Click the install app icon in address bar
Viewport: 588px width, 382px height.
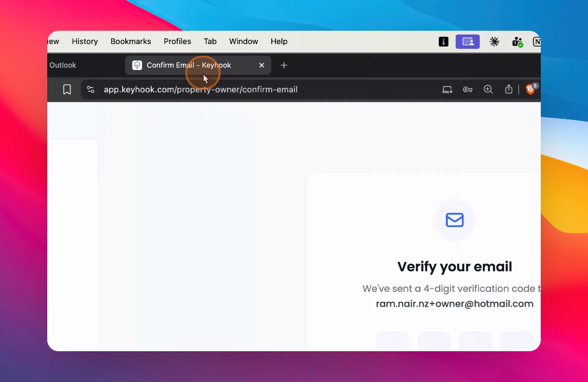tap(447, 90)
